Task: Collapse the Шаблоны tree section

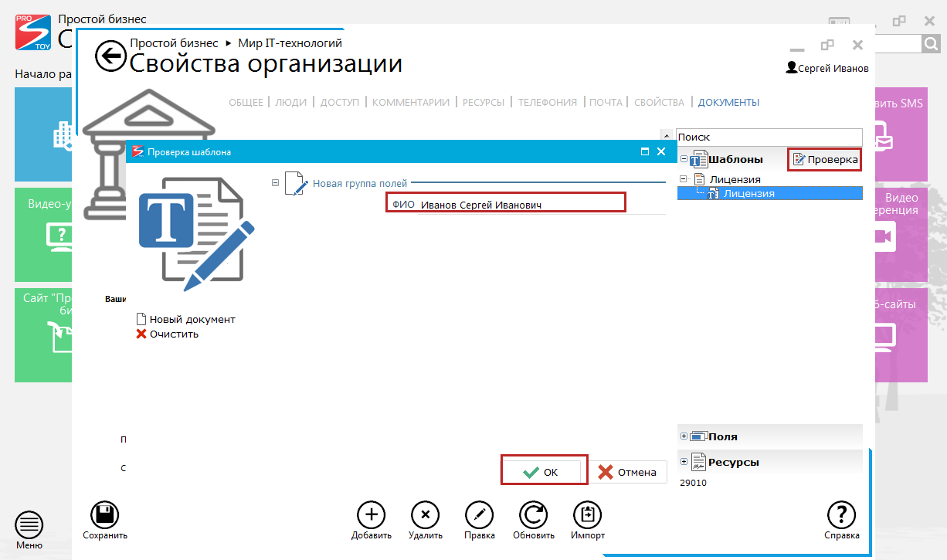Action: click(684, 159)
